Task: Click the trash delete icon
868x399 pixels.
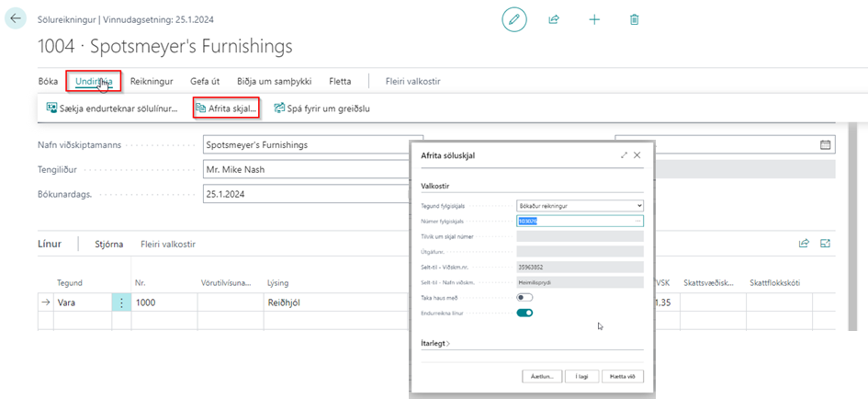Action: [x=634, y=19]
